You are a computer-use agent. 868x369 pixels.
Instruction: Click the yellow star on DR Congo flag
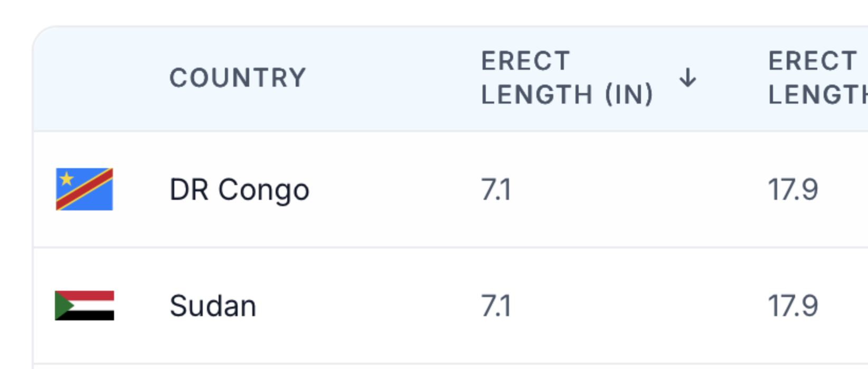[x=67, y=179]
